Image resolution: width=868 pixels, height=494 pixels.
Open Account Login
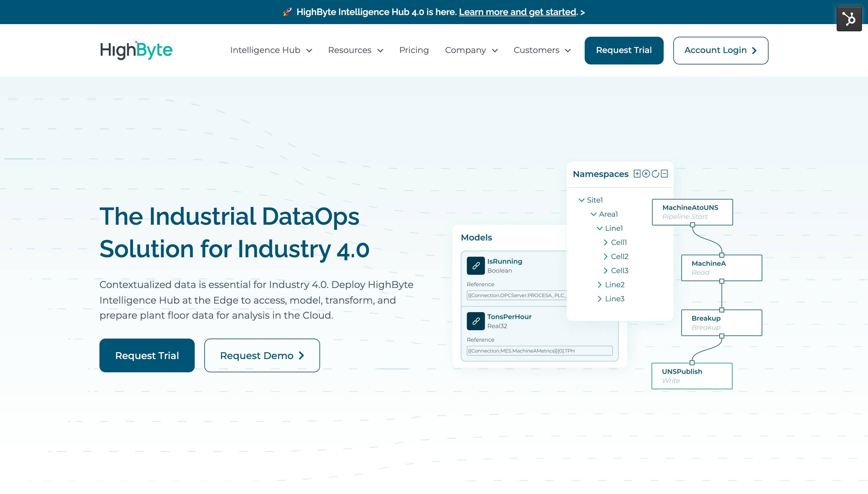tap(721, 51)
